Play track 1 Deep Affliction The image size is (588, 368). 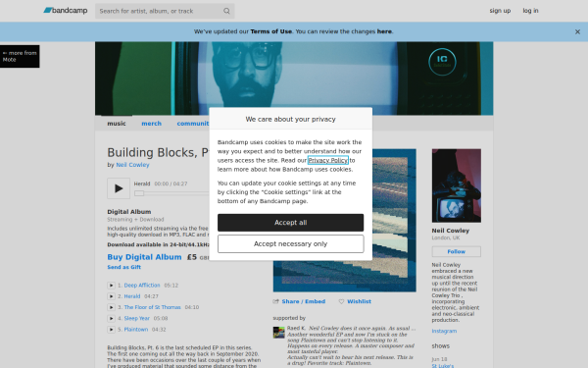tap(111, 286)
